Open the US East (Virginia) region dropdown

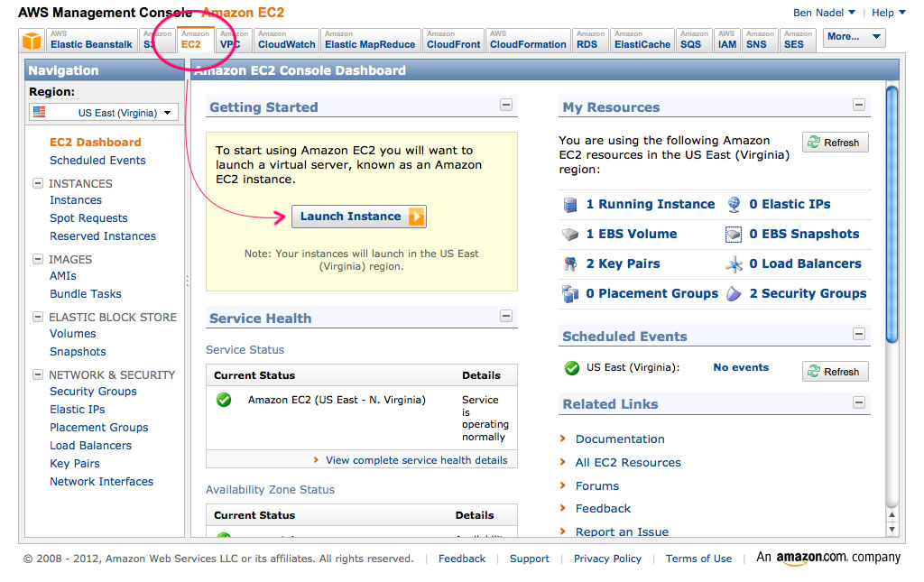tap(104, 113)
